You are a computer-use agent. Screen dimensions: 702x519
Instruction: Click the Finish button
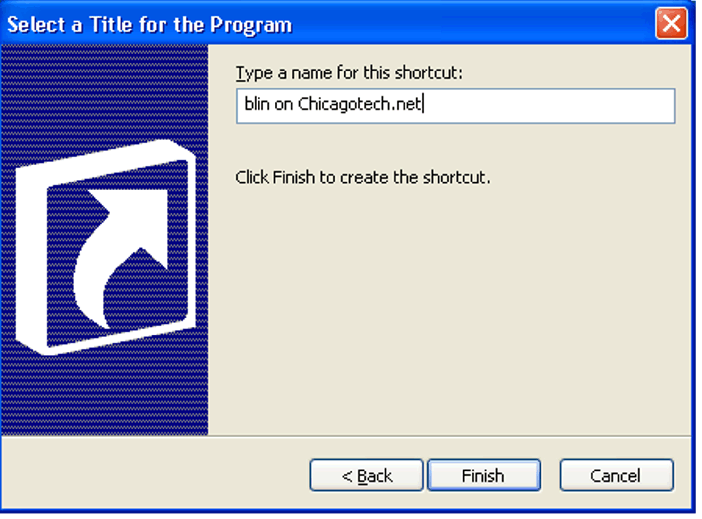tap(484, 475)
